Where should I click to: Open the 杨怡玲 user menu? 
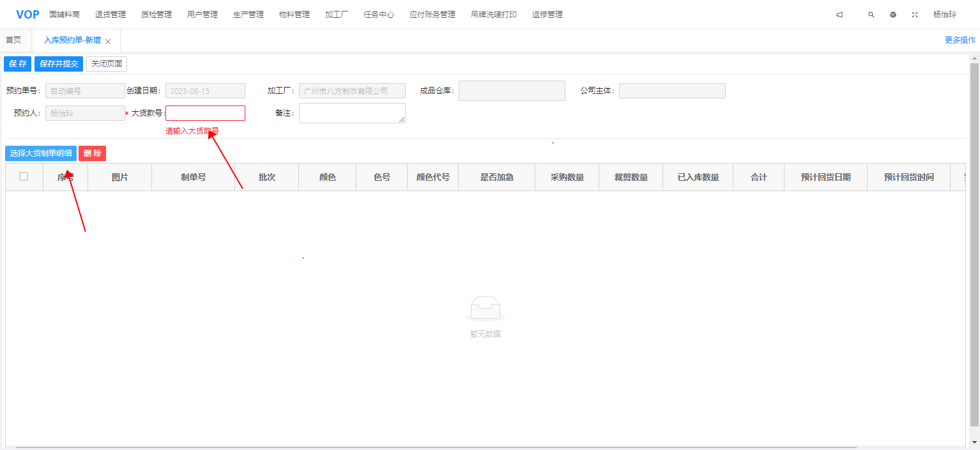[944, 15]
